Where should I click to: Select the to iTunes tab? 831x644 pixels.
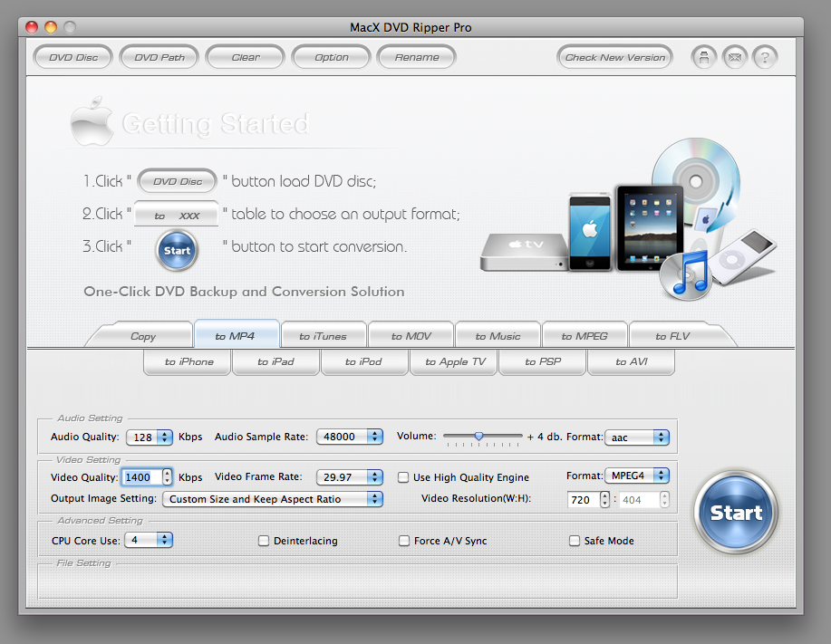click(324, 336)
